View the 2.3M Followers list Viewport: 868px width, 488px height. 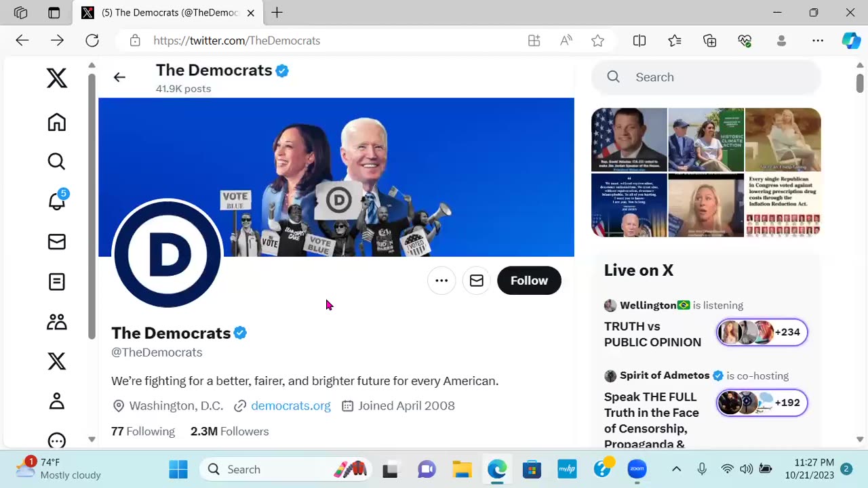[x=230, y=432]
